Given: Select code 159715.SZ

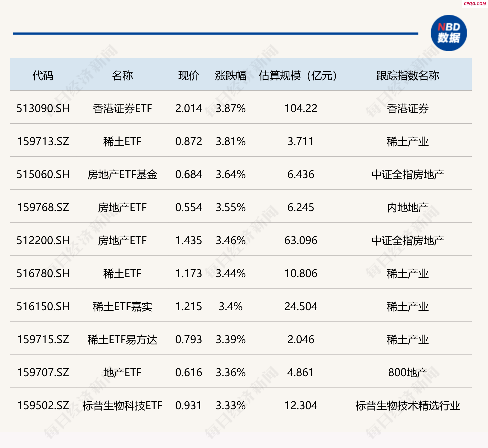Looking at the screenshot, I should click(x=43, y=340).
